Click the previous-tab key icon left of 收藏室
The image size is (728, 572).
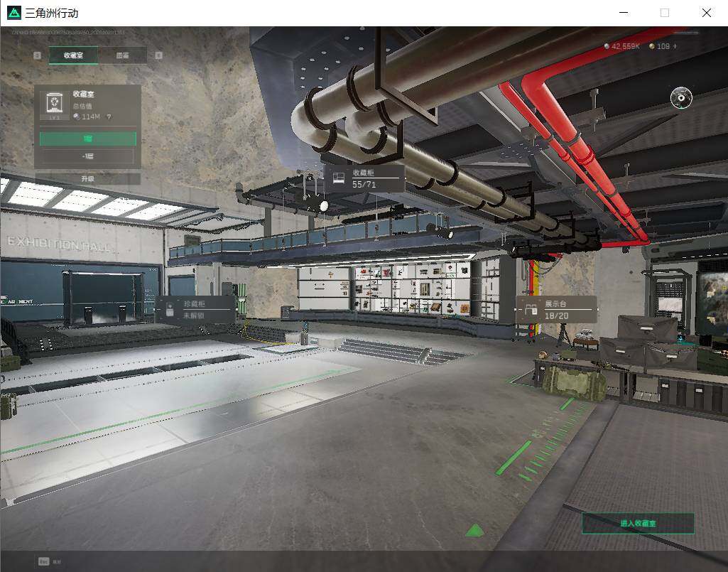pyautogui.click(x=38, y=55)
